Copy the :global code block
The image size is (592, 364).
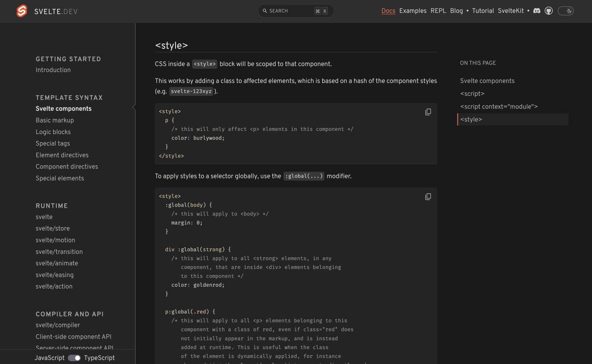click(428, 197)
